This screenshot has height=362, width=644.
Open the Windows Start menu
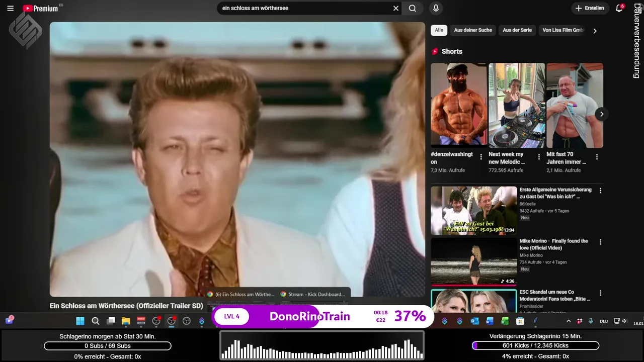(80, 321)
